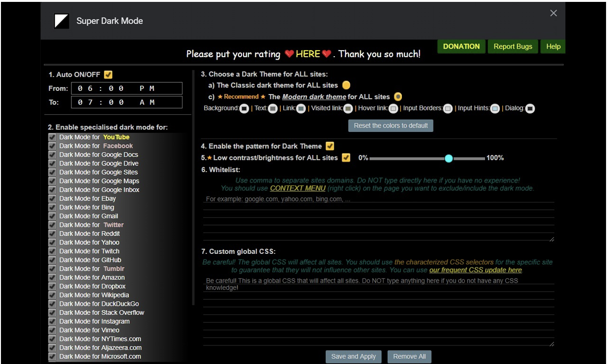The image size is (607, 364).
Task: Open the DONATION button
Action: [x=461, y=46]
